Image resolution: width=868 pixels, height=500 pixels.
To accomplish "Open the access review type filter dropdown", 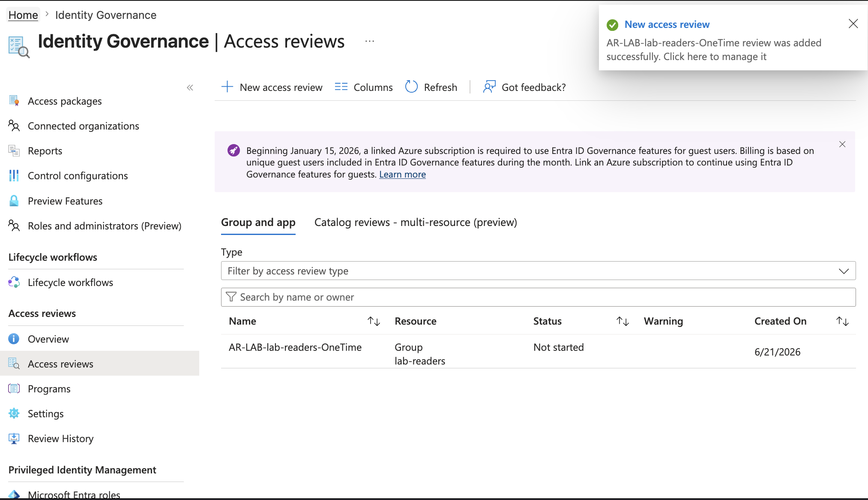I will coord(538,271).
